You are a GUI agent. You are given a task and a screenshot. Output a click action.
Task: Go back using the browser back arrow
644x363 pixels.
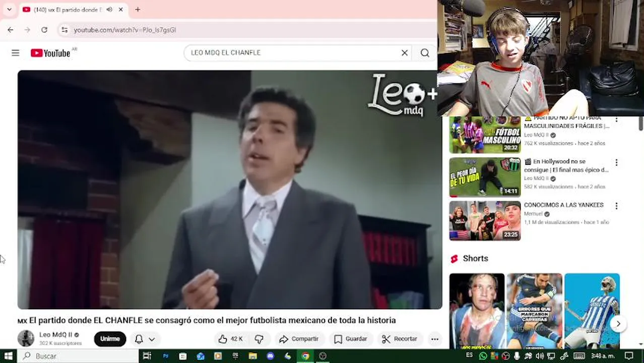(10, 30)
